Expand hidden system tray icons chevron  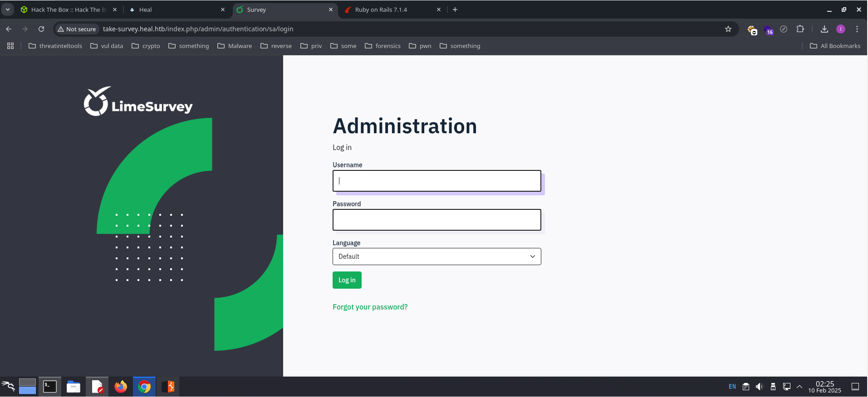tap(799, 387)
